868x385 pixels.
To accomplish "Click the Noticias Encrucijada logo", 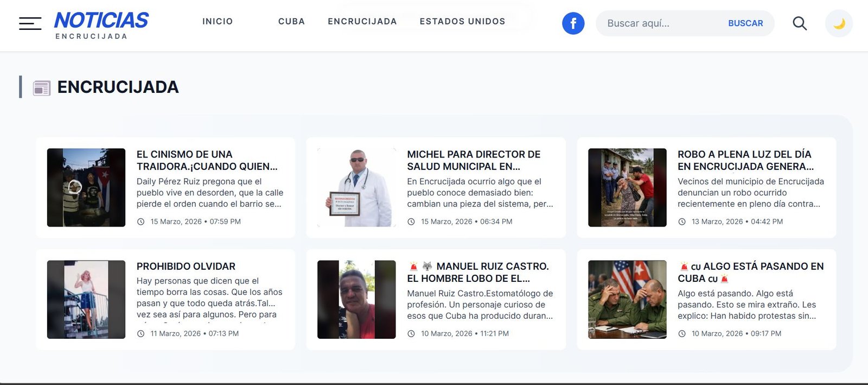I will coord(101,25).
